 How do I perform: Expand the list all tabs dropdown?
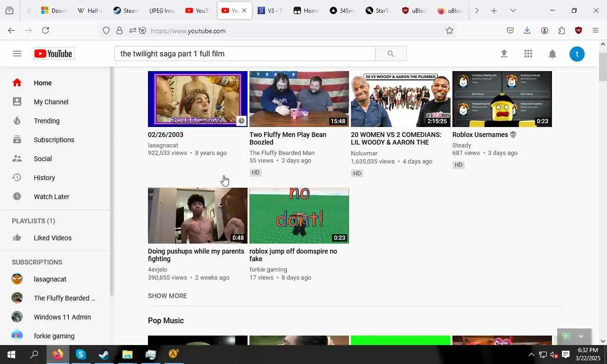(x=513, y=10)
